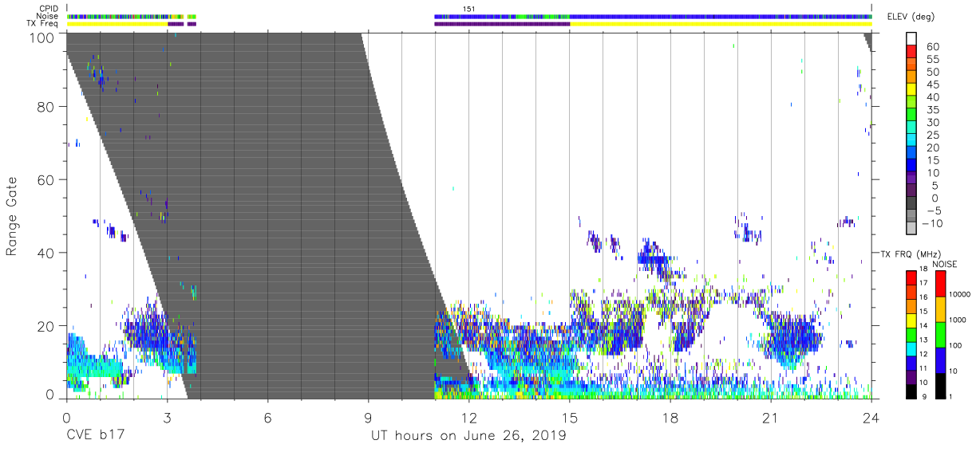Click the 30 label on ELEV color bar
980x452 pixels.
click(932, 122)
